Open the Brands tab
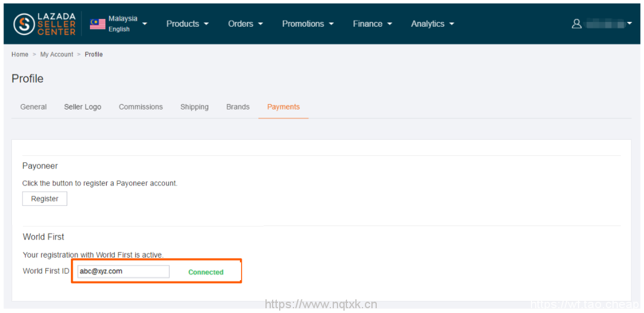 pos(237,107)
